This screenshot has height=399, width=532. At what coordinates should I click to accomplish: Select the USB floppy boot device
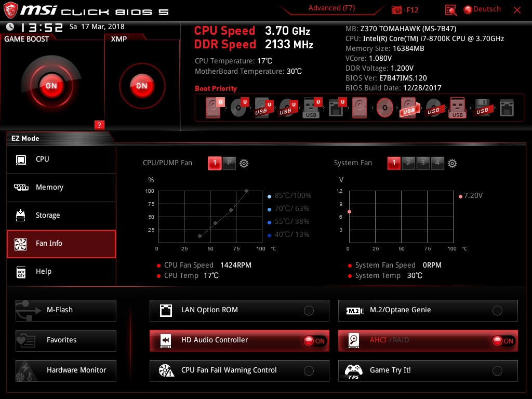(482, 108)
